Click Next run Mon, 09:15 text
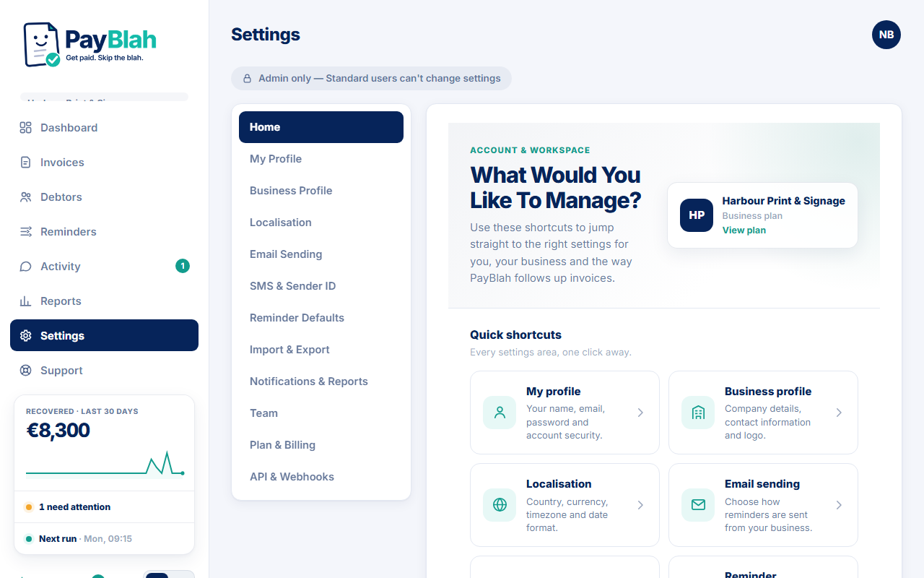The height and width of the screenshot is (578, 924). coord(85,539)
